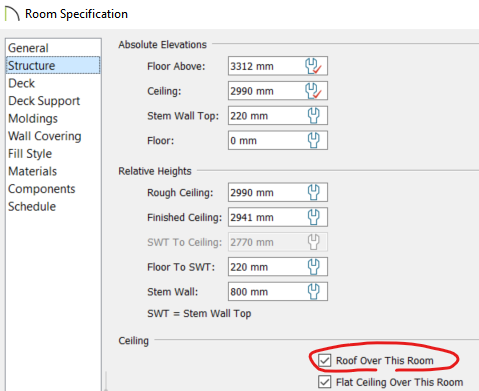
Task: Toggle Flat Ceiling Over This Room checkbox
Action: coord(324,382)
